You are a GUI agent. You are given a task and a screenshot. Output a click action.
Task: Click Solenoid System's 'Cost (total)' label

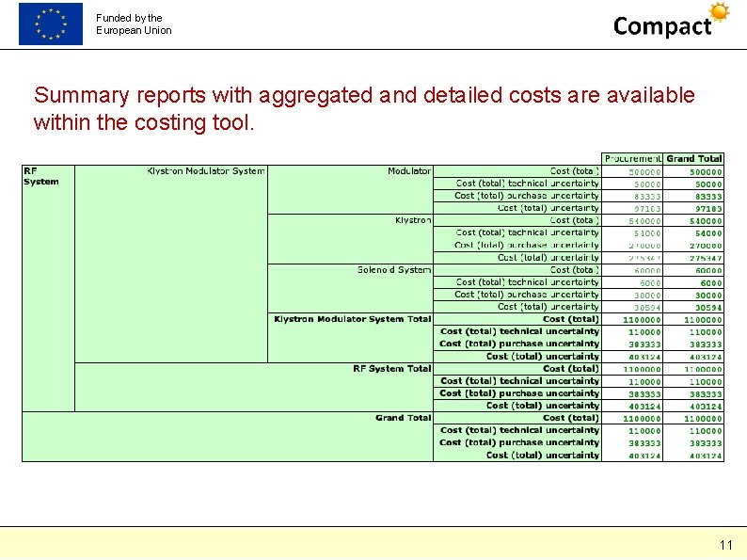(574, 270)
